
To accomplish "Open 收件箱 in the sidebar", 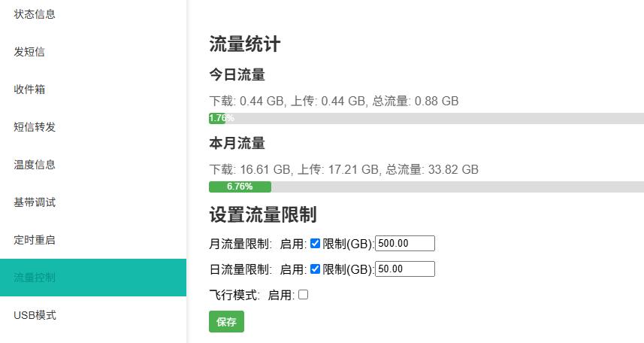I will point(93,90).
